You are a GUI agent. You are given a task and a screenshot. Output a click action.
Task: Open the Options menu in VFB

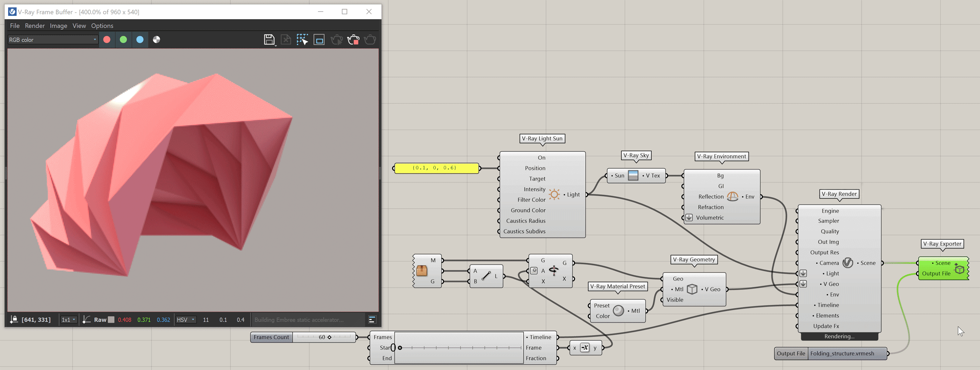102,26
